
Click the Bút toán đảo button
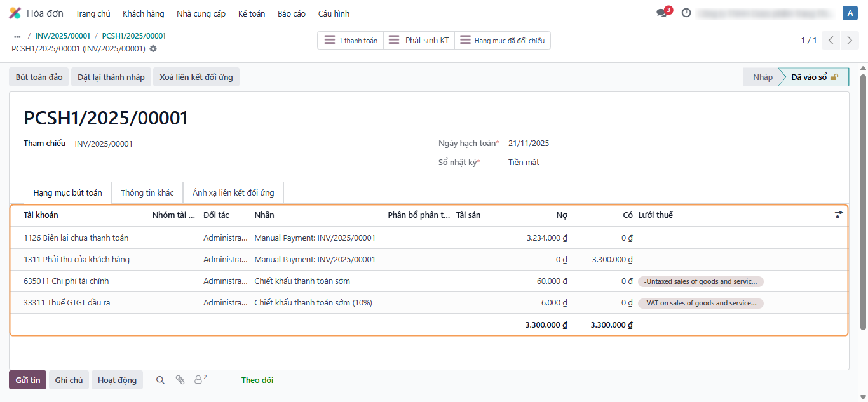tap(39, 77)
